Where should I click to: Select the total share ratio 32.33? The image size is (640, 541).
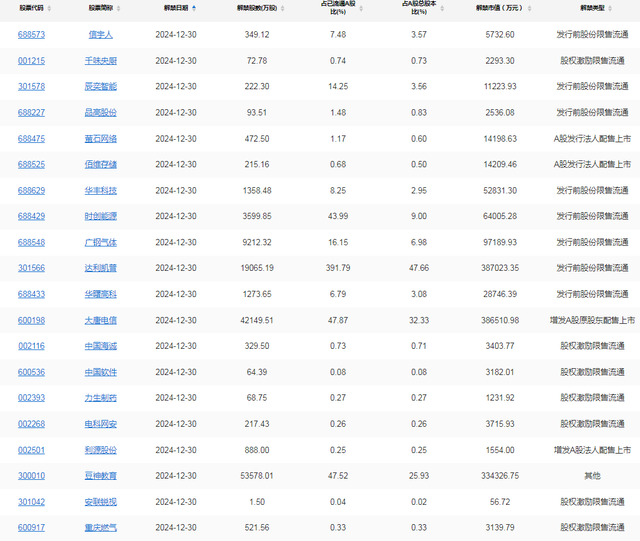pos(419,321)
